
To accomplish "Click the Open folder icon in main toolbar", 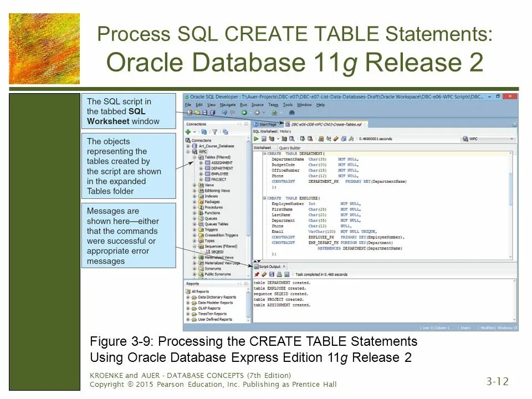I will [197, 112].
